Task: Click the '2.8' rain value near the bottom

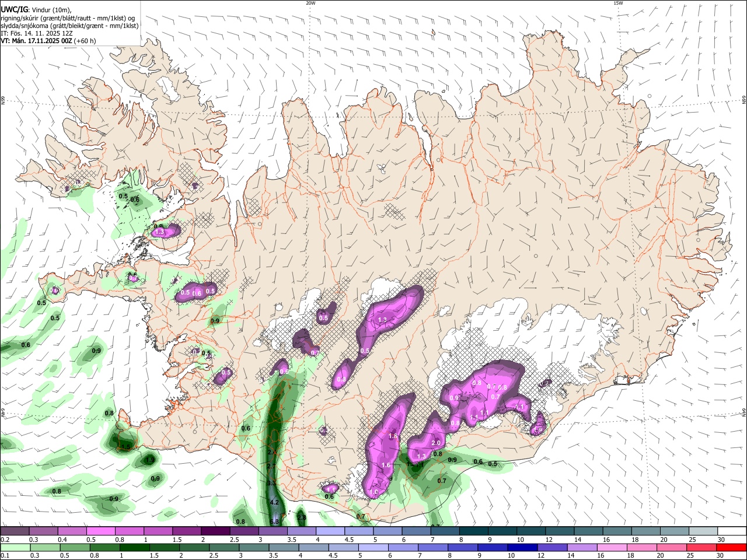Action: pyautogui.click(x=302, y=517)
